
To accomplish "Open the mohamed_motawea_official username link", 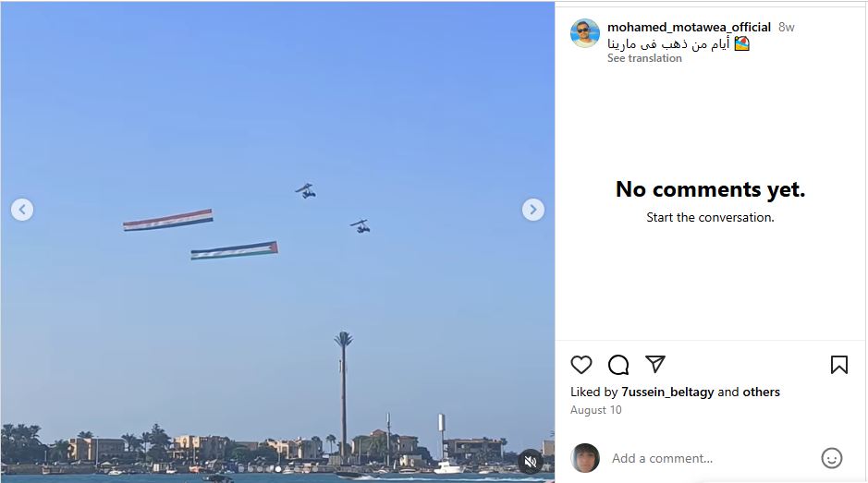I will click(x=689, y=28).
